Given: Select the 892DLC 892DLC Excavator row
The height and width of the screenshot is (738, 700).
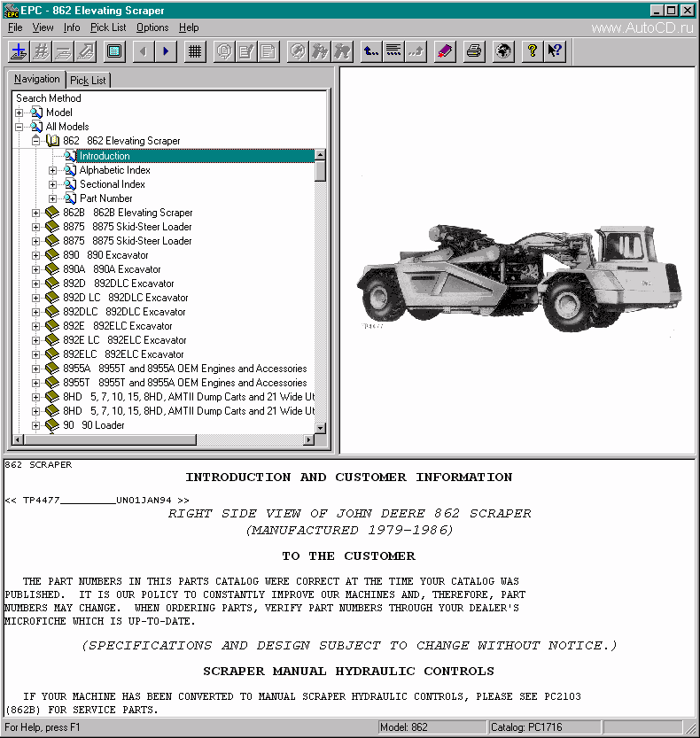Looking at the screenshot, I should pyautogui.click(x=124, y=312).
